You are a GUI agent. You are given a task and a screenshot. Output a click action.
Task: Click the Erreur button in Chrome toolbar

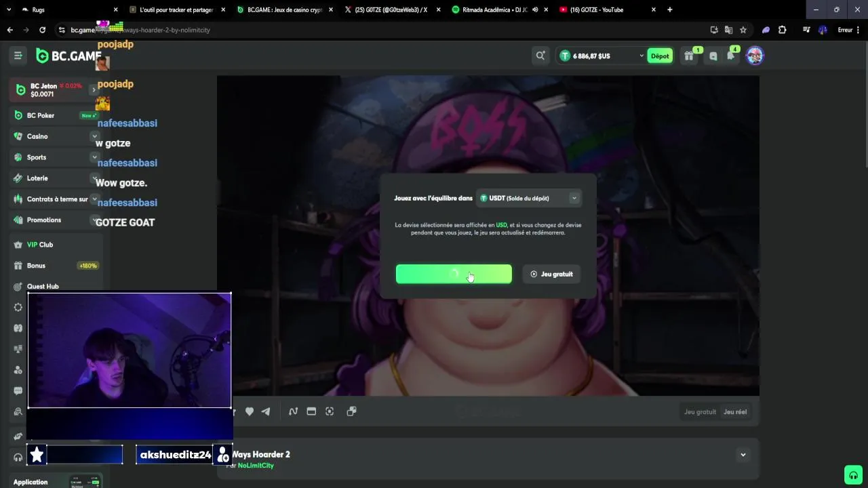(845, 30)
